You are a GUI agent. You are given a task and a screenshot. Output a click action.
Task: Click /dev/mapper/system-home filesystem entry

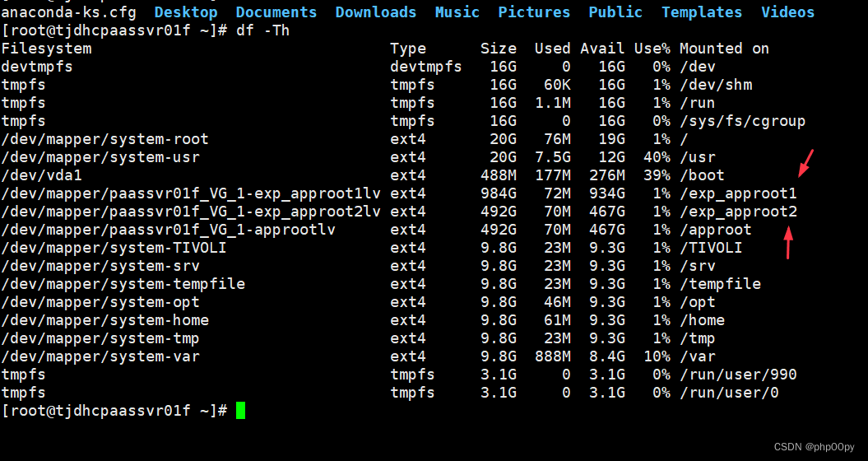105,320
